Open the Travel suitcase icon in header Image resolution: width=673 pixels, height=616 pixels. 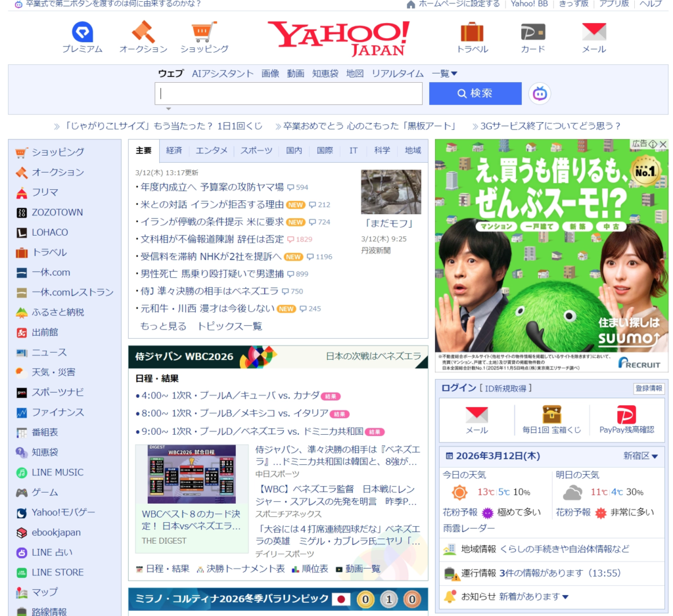click(x=472, y=32)
